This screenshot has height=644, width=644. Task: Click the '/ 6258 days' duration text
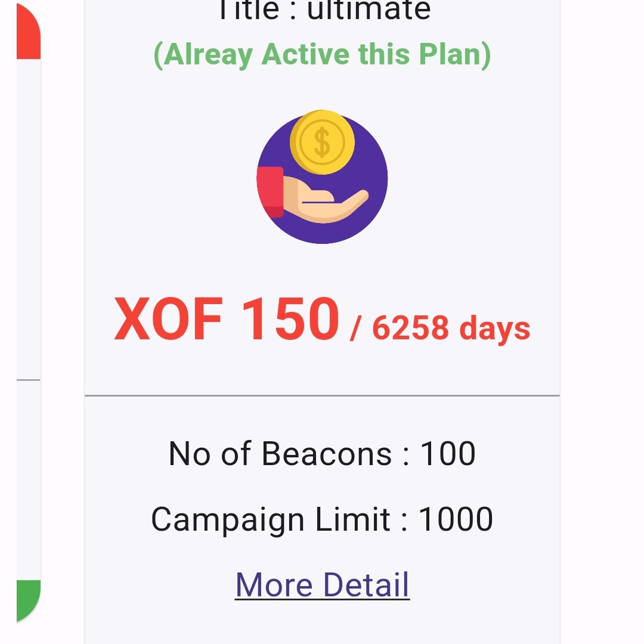[440, 328]
